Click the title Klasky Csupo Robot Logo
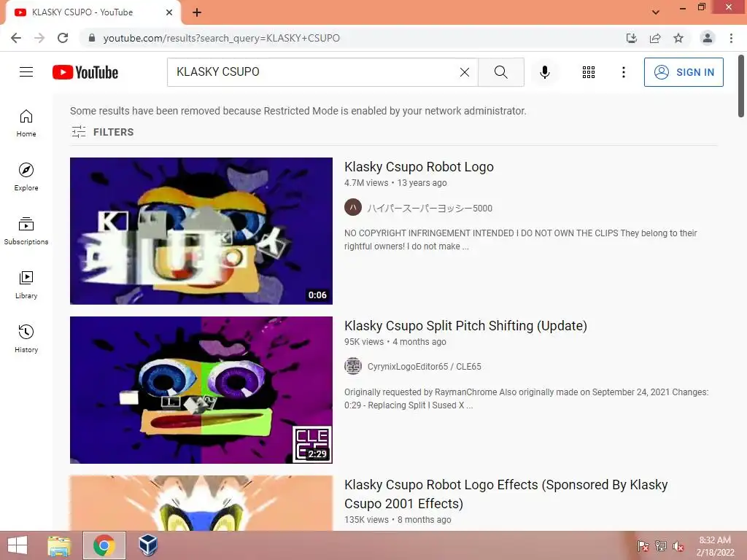This screenshot has width=747, height=560. pos(419,167)
